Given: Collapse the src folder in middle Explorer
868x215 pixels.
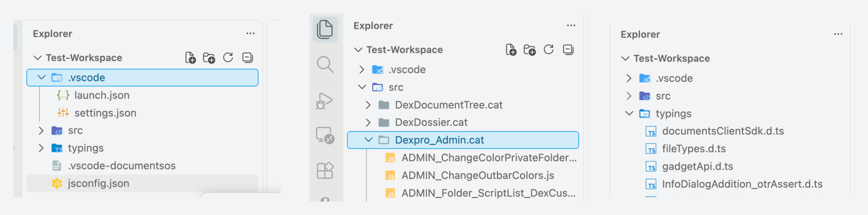Looking at the screenshot, I should tap(362, 87).
